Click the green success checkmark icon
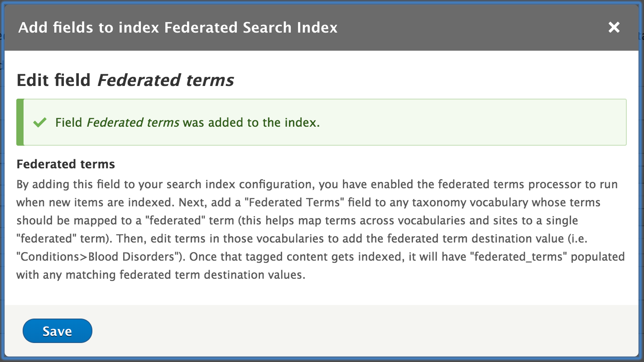 pos(40,122)
